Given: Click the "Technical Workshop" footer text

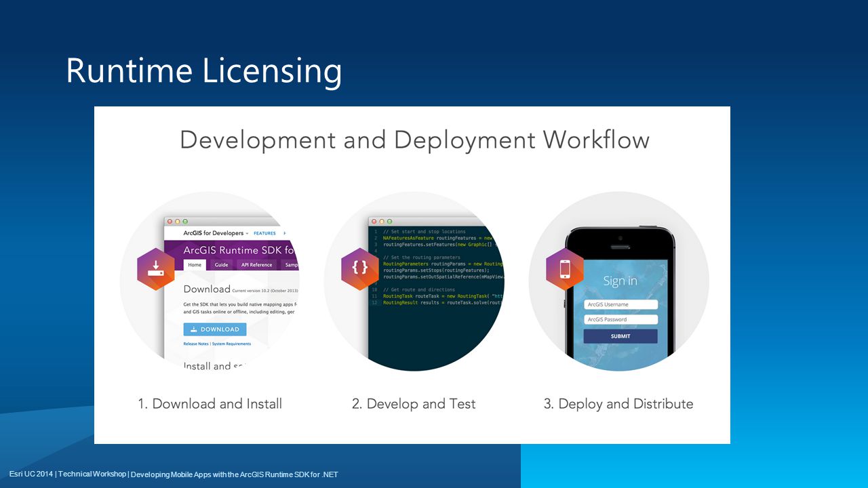Looking at the screenshot, I should (x=92, y=474).
